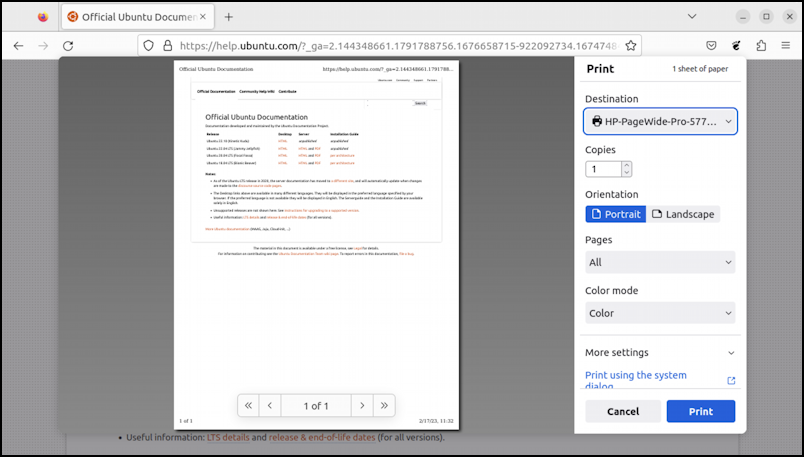Jump to first page in preview

[x=248, y=406]
